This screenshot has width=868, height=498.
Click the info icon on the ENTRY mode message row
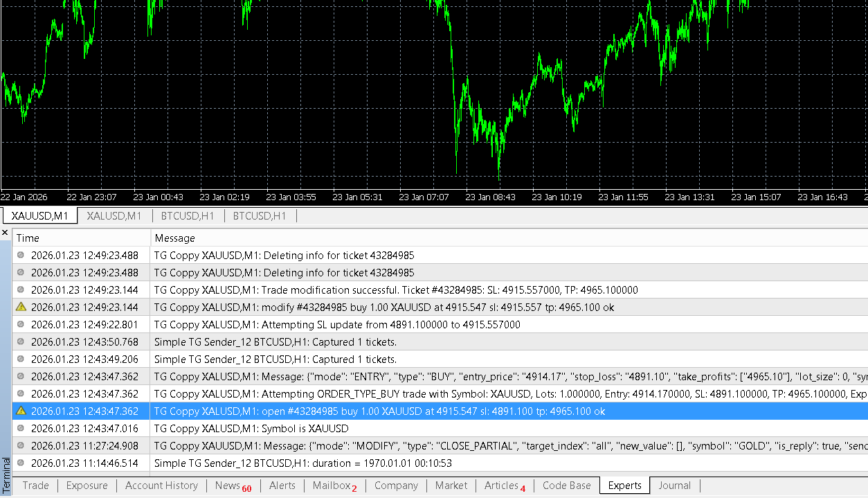pyautogui.click(x=21, y=376)
